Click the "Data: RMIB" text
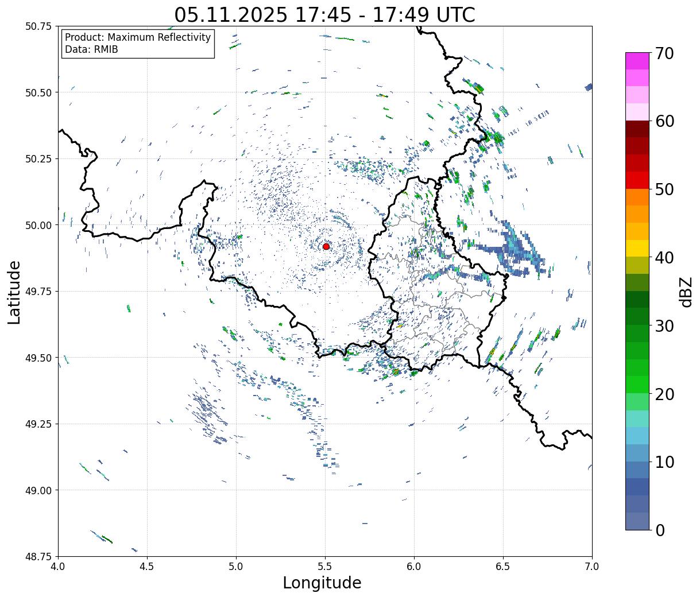This screenshot has height=597, width=700. tap(91, 49)
